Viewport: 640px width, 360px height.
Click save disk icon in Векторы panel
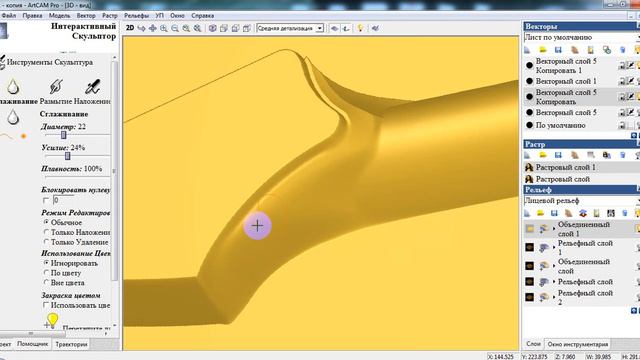click(558, 50)
